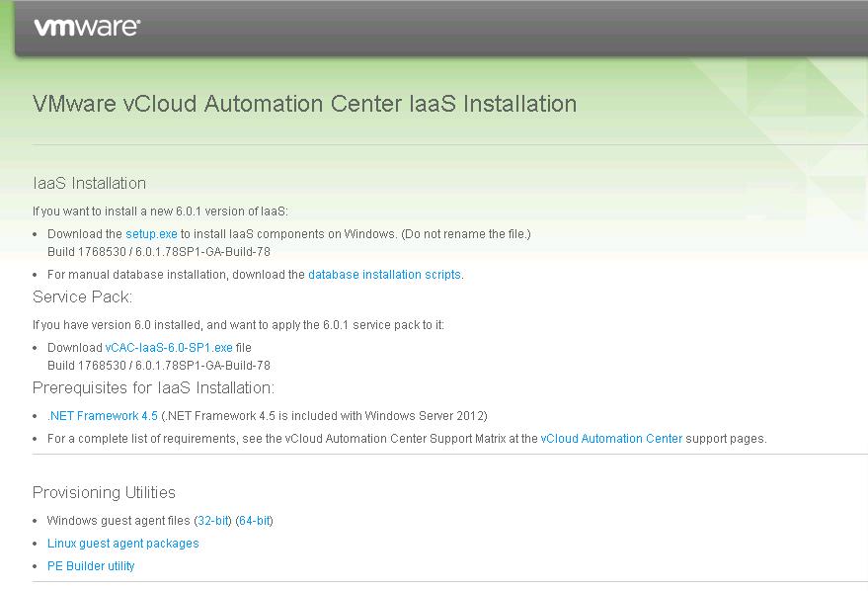Open the .NET Framework 4.5 link
Screen dimensions: 868x591
pyautogui.click(x=103, y=416)
